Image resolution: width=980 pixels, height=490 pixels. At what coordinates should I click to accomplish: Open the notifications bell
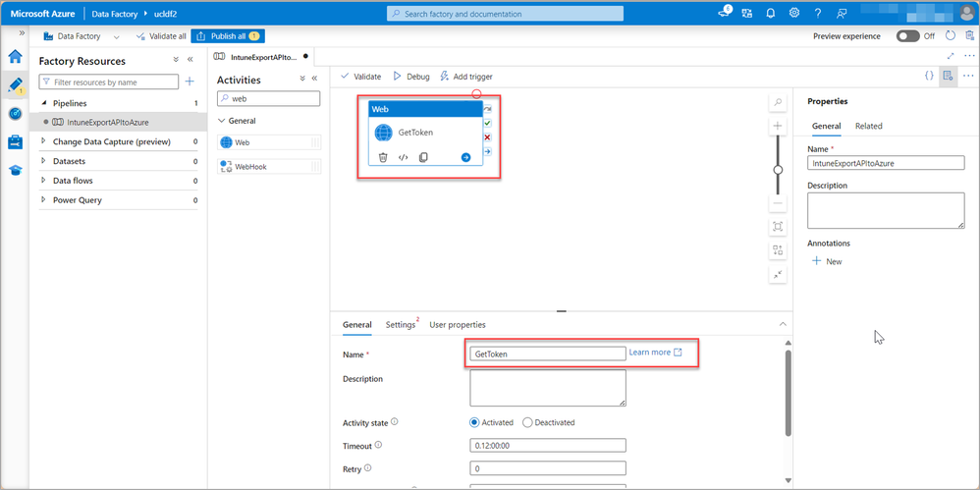click(x=771, y=13)
